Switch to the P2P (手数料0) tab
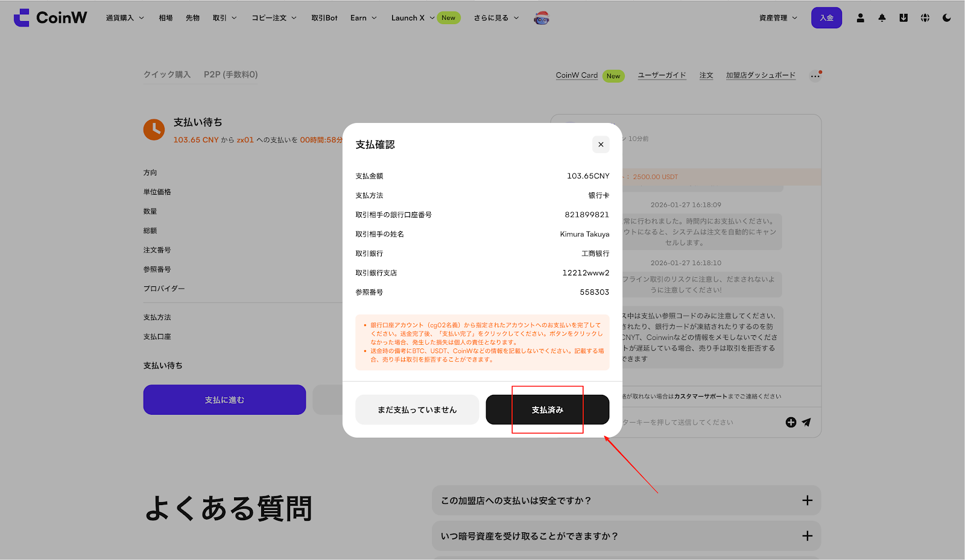Screen dimensions: 965x560 230,75
